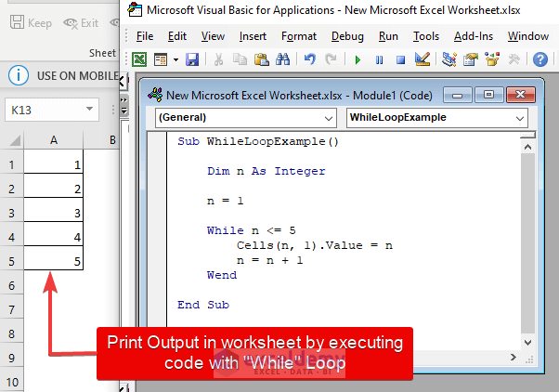
Task: Click the code window margin indicator bar
Action: pos(157,229)
